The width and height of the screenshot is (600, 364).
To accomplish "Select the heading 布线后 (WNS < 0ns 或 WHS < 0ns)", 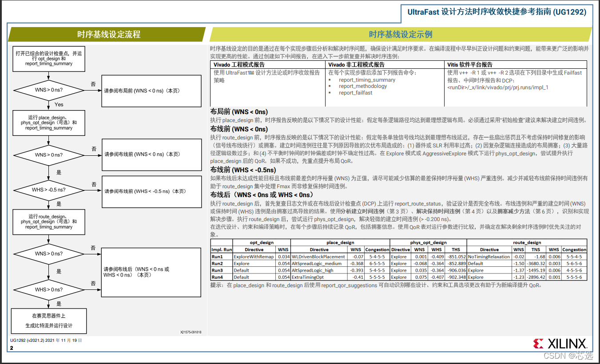I will pyautogui.click(x=262, y=195).
